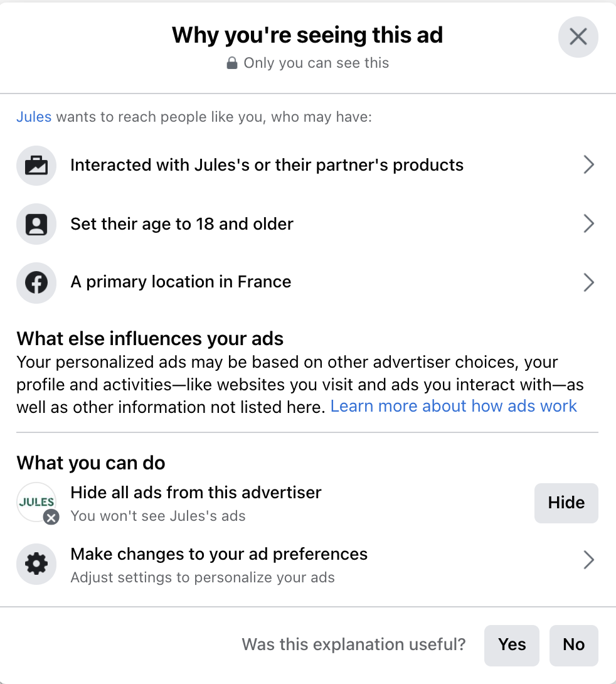This screenshot has height=684, width=616.
Task: Close the 'Why you're seeing this ad' dialog
Action: [578, 37]
